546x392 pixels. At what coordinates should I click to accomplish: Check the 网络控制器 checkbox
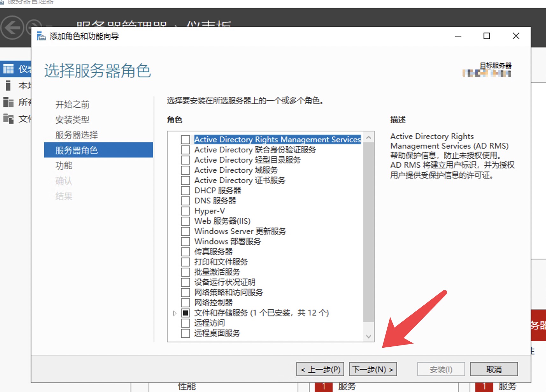coord(185,303)
